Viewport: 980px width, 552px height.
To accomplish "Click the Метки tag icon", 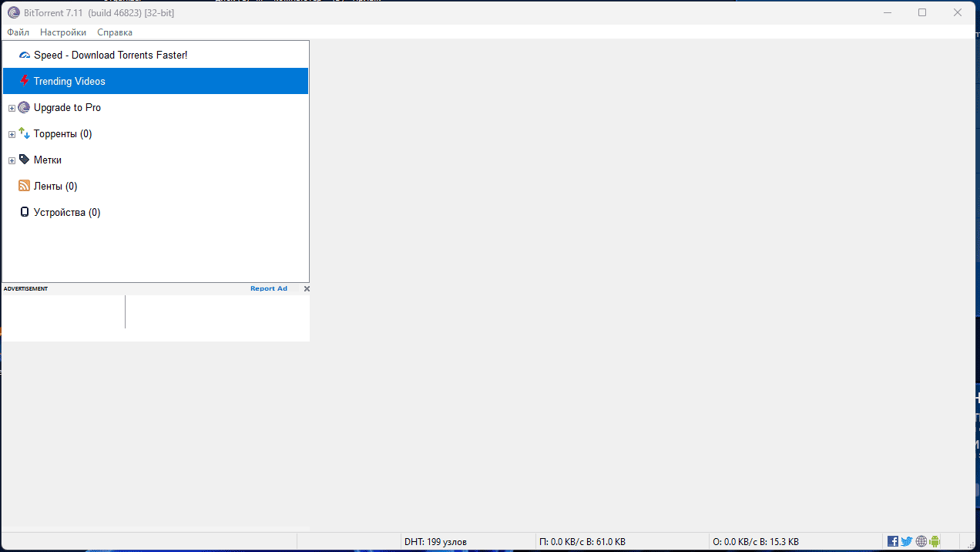I will click(x=24, y=160).
